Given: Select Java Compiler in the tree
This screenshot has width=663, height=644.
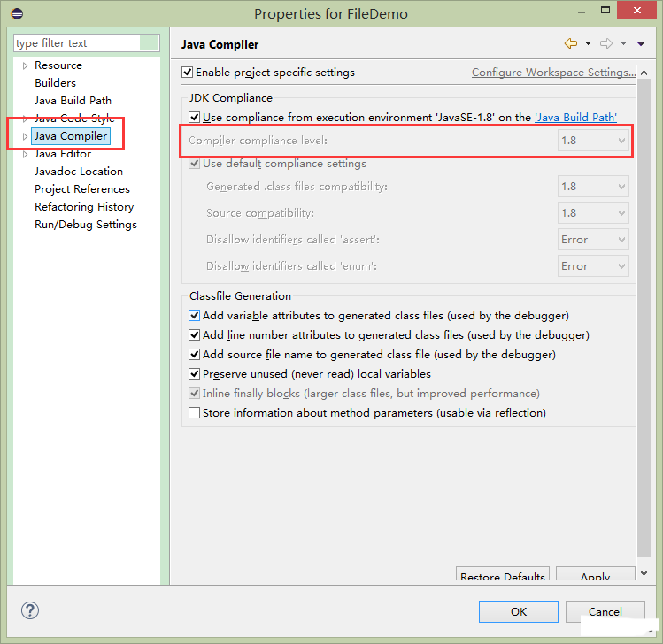Looking at the screenshot, I should pos(71,136).
